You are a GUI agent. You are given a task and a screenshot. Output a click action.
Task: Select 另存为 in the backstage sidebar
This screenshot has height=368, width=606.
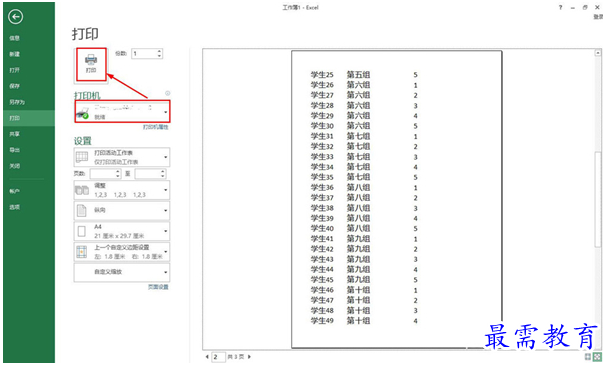click(x=17, y=102)
